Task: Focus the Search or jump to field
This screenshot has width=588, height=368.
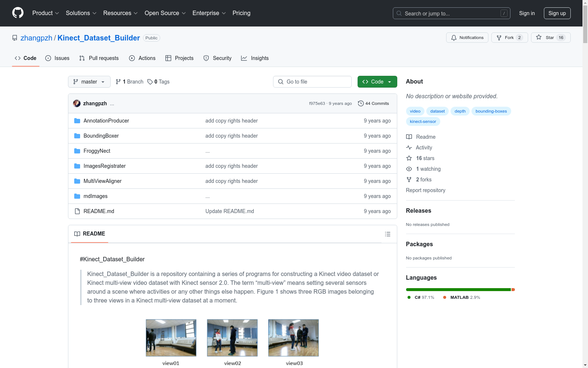Action: click(452, 13)
